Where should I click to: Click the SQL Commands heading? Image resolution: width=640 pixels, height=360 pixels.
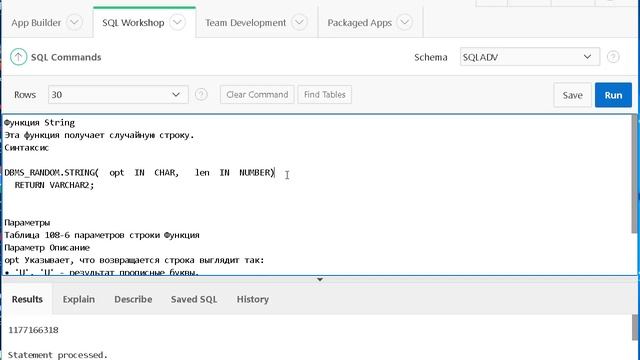tap(66, 57)
